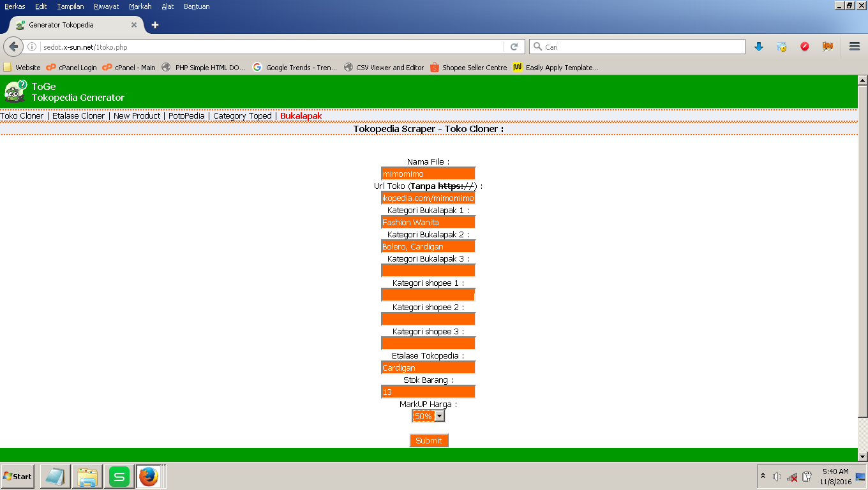
Task: Open the Riwayat menu
Action: tap(106, 6)
